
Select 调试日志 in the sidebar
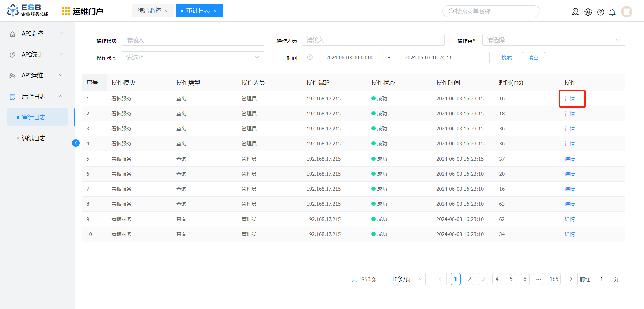point(34,138)
